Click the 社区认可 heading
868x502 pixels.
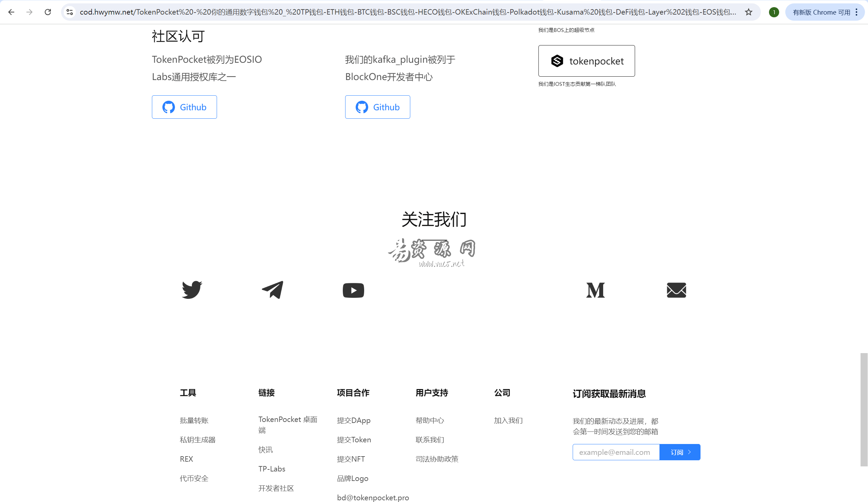[x=178, y=36]
